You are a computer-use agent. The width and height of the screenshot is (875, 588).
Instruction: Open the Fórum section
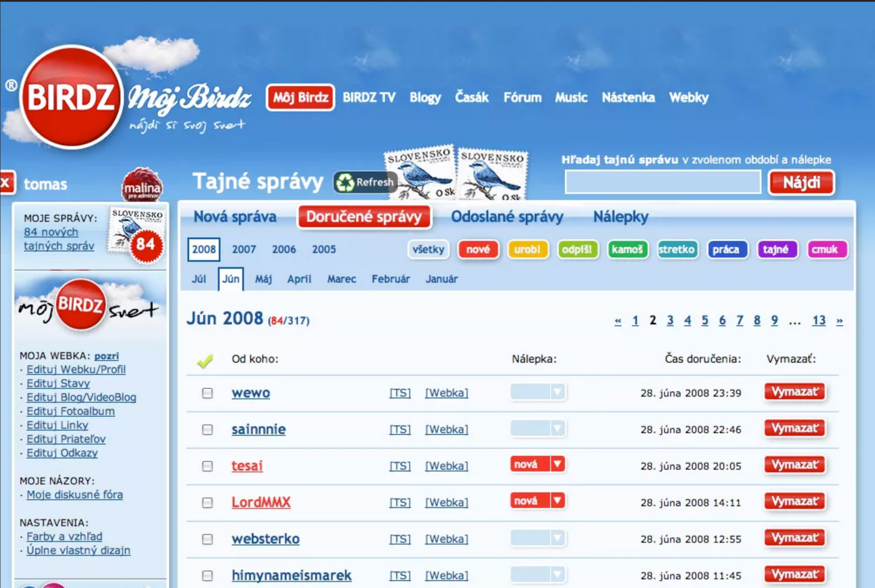pyautogui.click(x=522, y=97)
